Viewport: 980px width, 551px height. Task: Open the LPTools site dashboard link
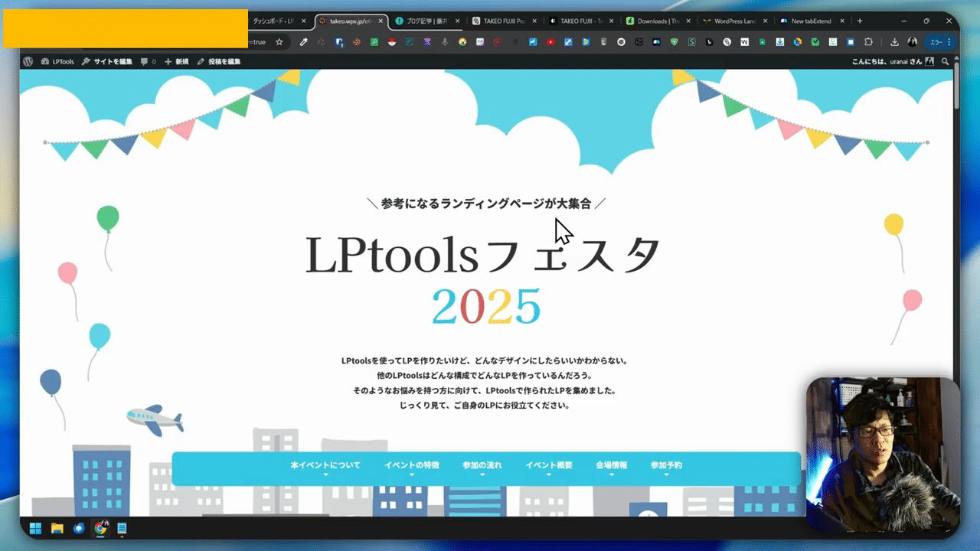pos(58,61)
